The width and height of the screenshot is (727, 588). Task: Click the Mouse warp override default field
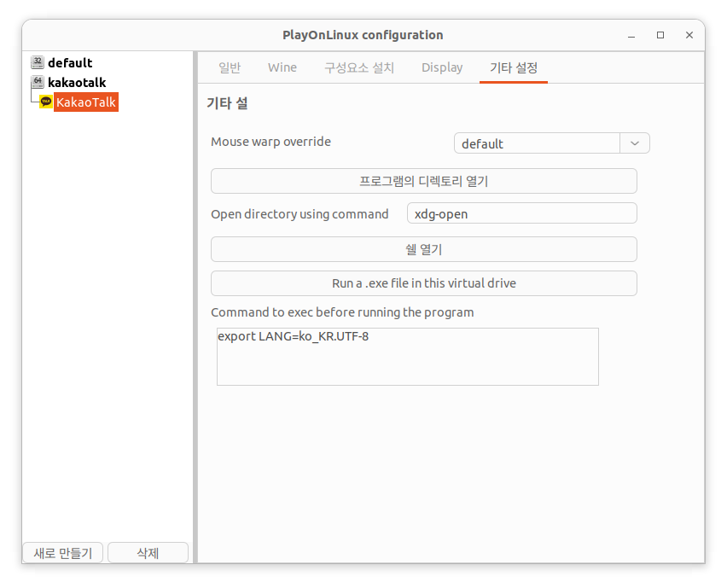point(537,143)
